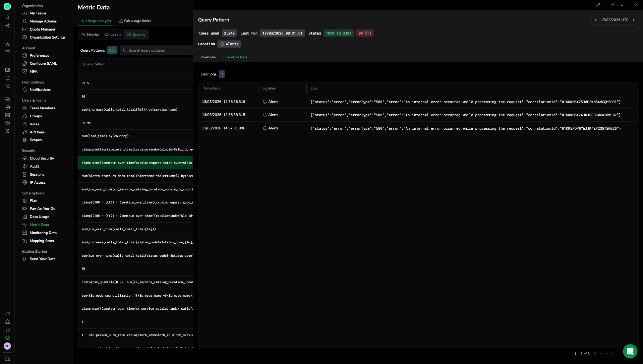The image size is (643, 364).
Task: Open API Keys settings page
Action: [37, 132]
